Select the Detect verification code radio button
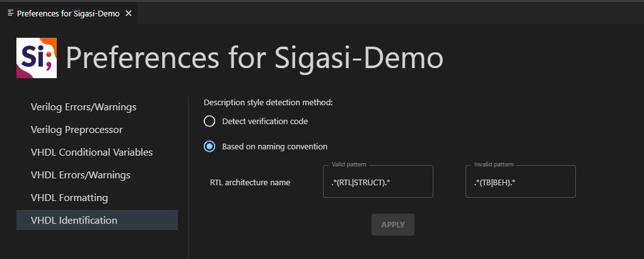Viewport: 644px width, 259px height. coord(209,121)
